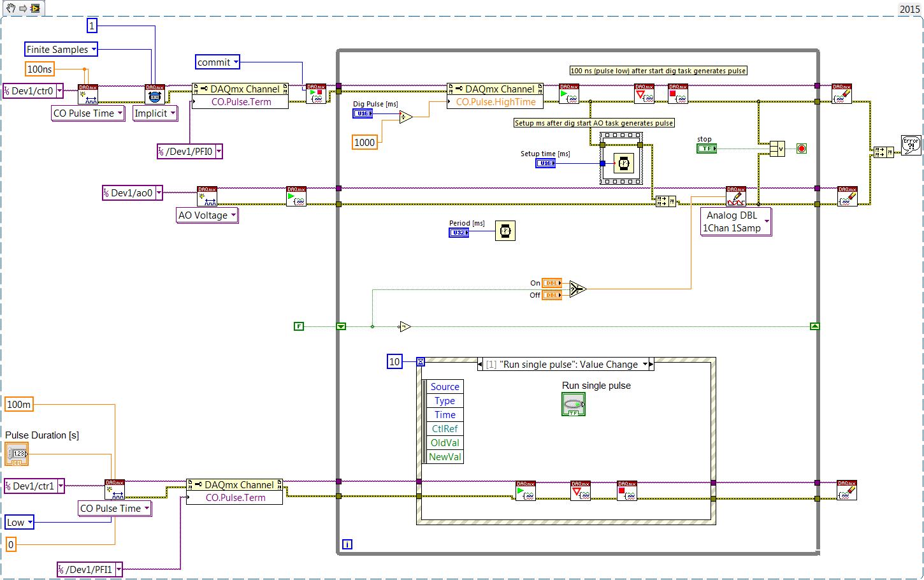The height and width of the screenshot is (580, 924).
Task: Select the Divide node after Dig Pulse
Action: pos(406,117)
